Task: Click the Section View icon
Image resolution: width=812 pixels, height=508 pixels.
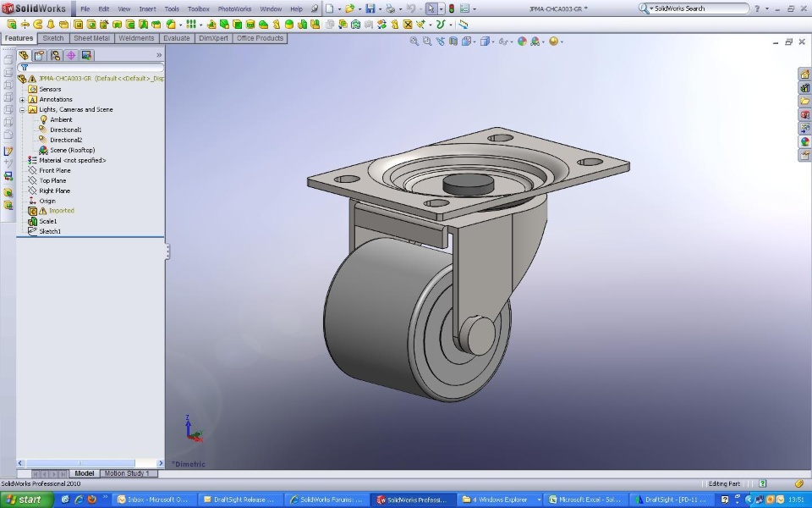Action: (453, 41)
